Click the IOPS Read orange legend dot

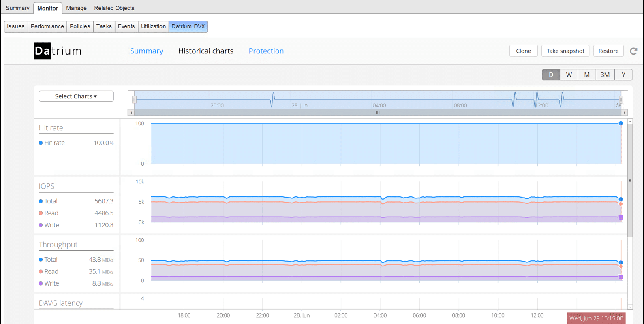(x=41, y=213)
